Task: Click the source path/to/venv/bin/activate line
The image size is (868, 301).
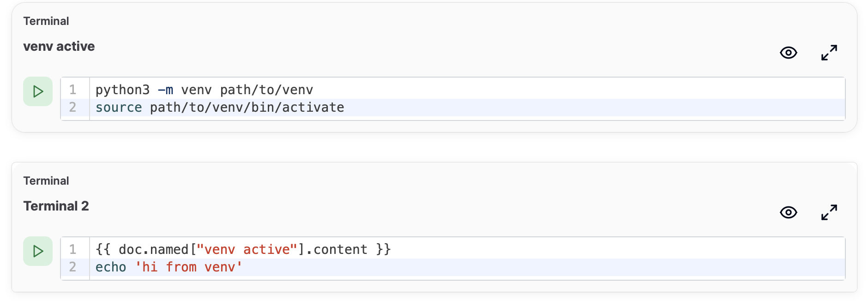Action: point(467,107)
